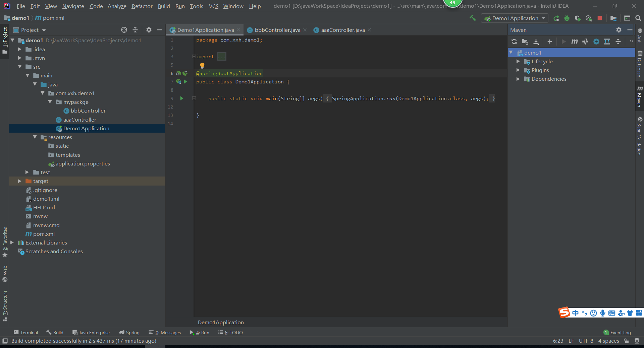644x348 pixels.
Task: Expand the Lifecycle node in Maven panel
Action: pos(518,61)
